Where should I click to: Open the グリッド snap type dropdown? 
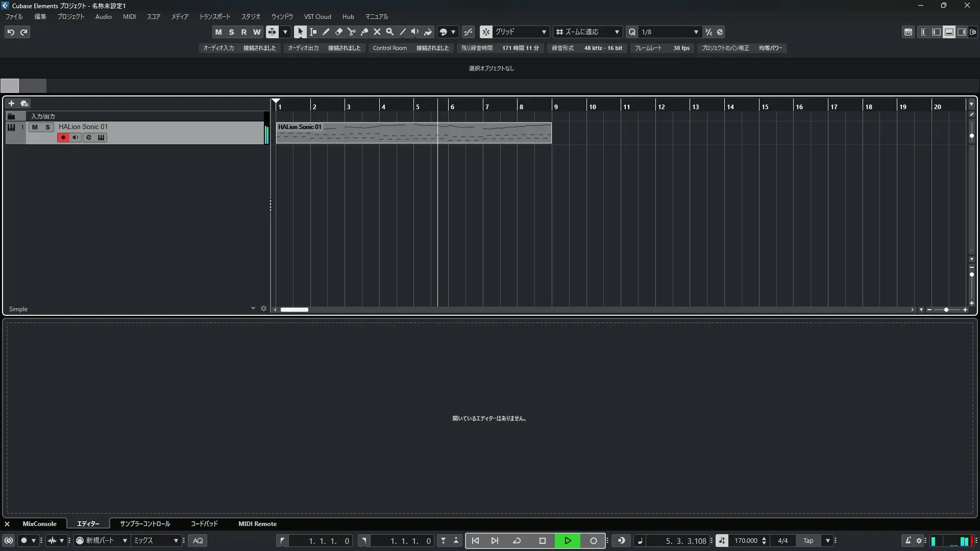[520, 32]
